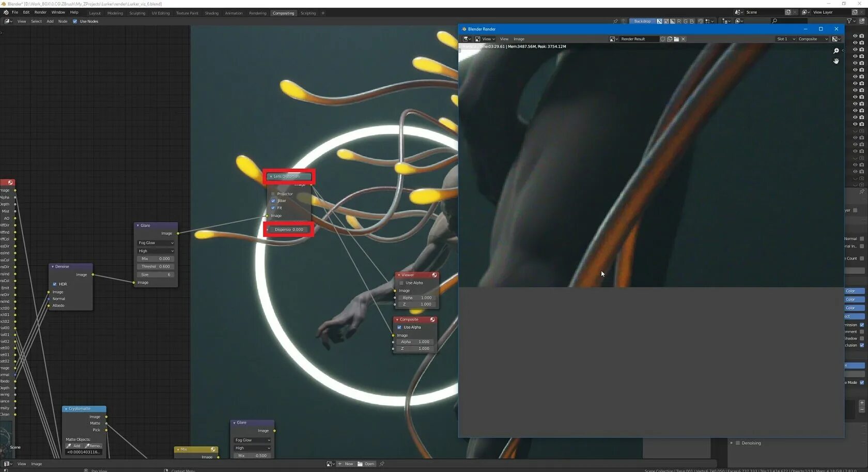Screen dimensions: 868x472
Task: Click Add button in Cryptomatte node
Action: [x=74, y=446]
